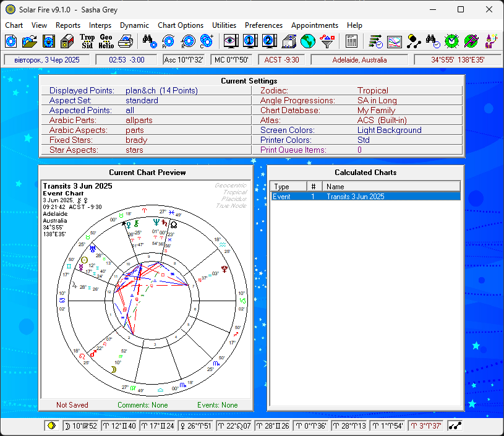The height and width of the screenshot is (436, 504).
Task: Click the monitor icon numbered 2
Action: [270, 41]
